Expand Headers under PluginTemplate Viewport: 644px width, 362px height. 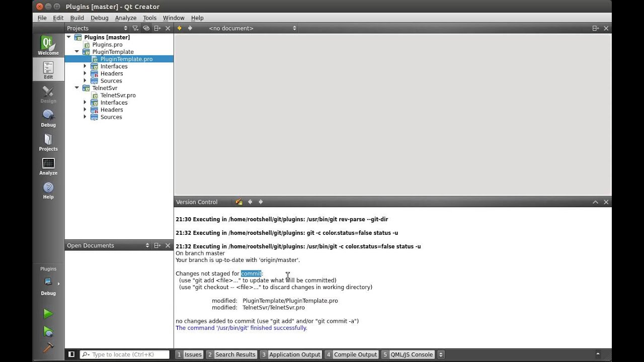click(85, 73)
